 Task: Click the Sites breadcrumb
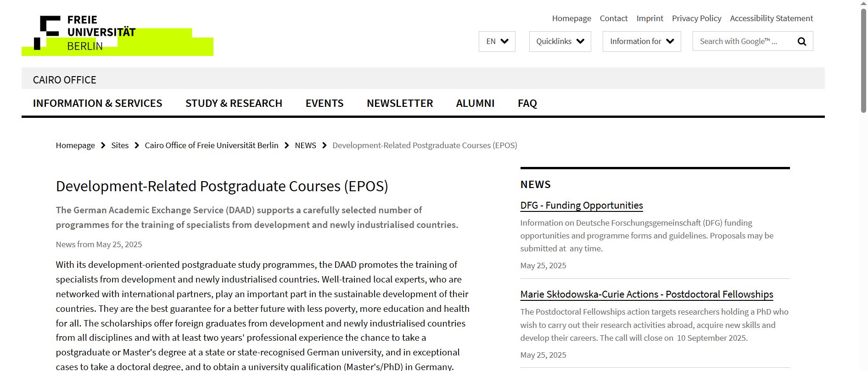pos(120,145)
